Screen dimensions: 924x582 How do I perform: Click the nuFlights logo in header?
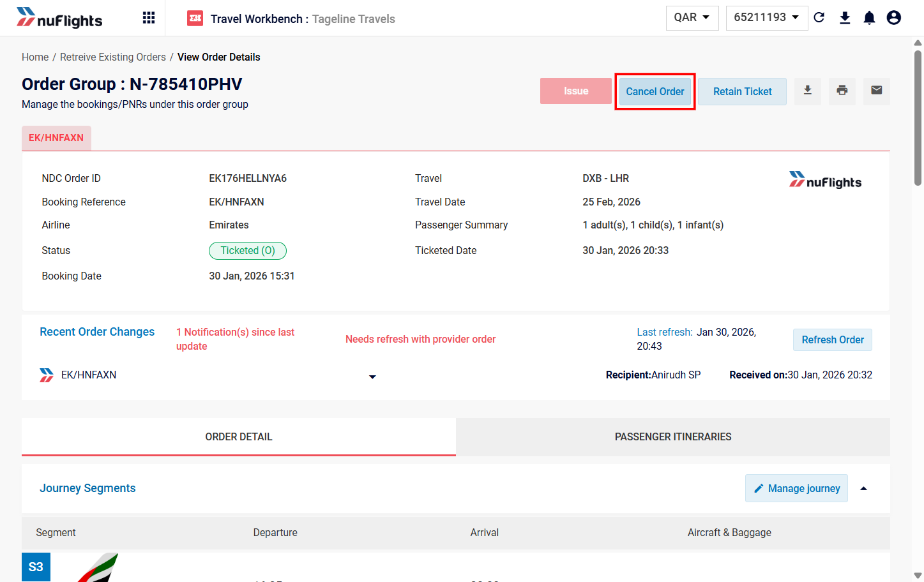point(59,19)
